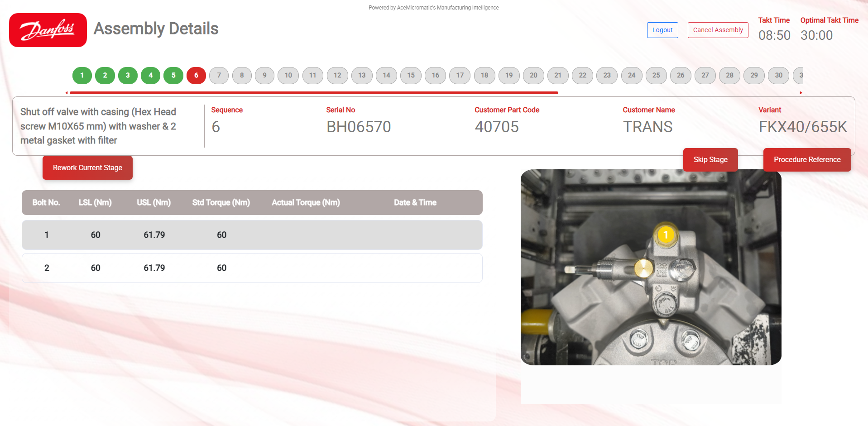Jump to stage 14 marker
The height and width of the screenshot is (426, 868).
click(386, 76)
